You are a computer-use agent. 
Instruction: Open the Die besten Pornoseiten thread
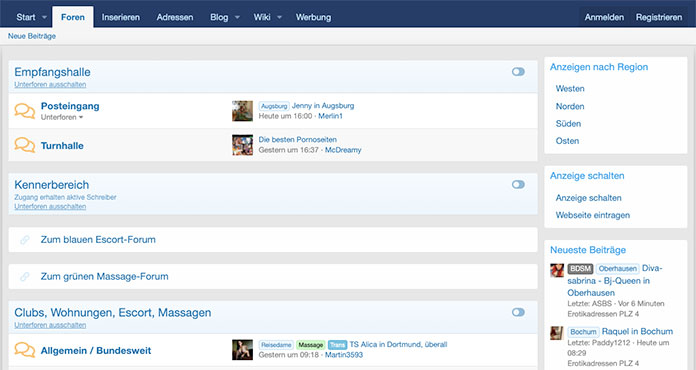point(298,140)
